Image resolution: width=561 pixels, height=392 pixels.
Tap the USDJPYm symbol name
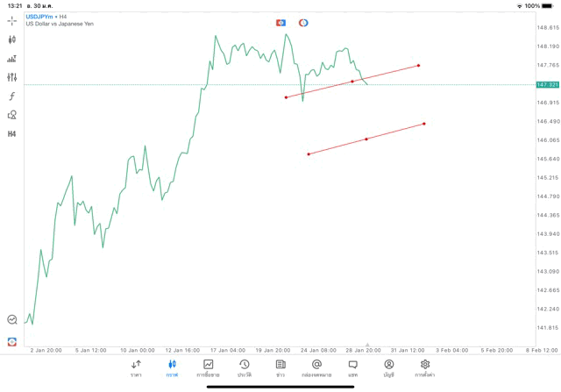39,17
